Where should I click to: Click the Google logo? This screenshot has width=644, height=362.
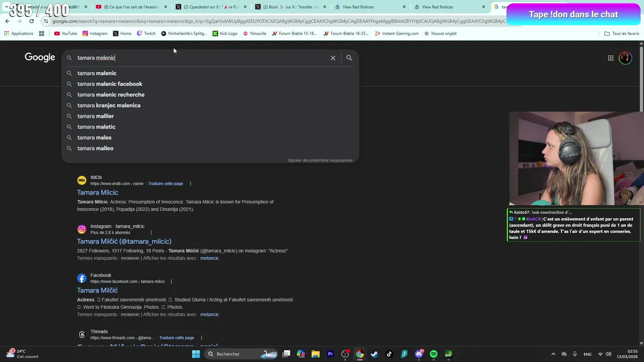click(x=40, y=57)
